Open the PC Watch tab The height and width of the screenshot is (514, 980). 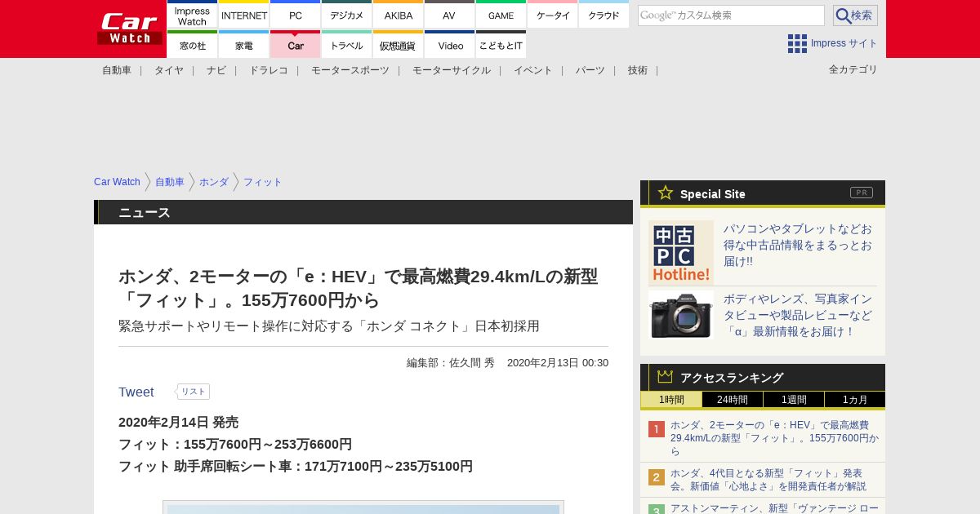click(x=296, y=15)
